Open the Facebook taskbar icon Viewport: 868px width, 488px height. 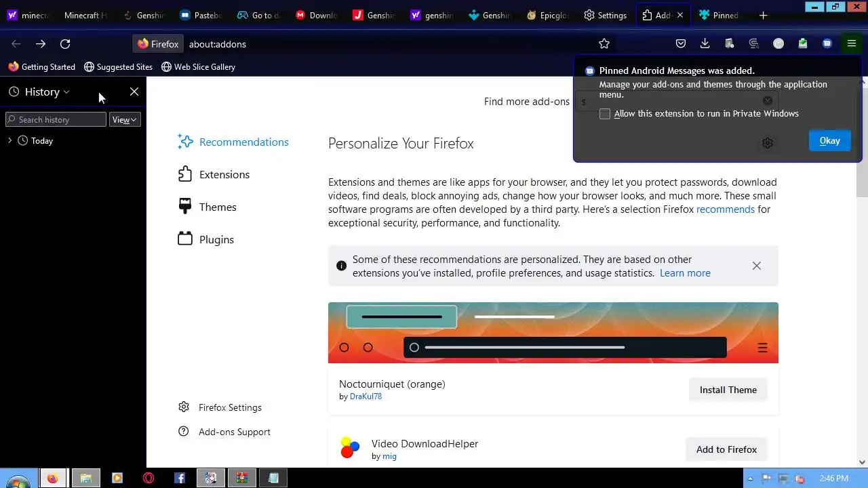click(180, 478)
